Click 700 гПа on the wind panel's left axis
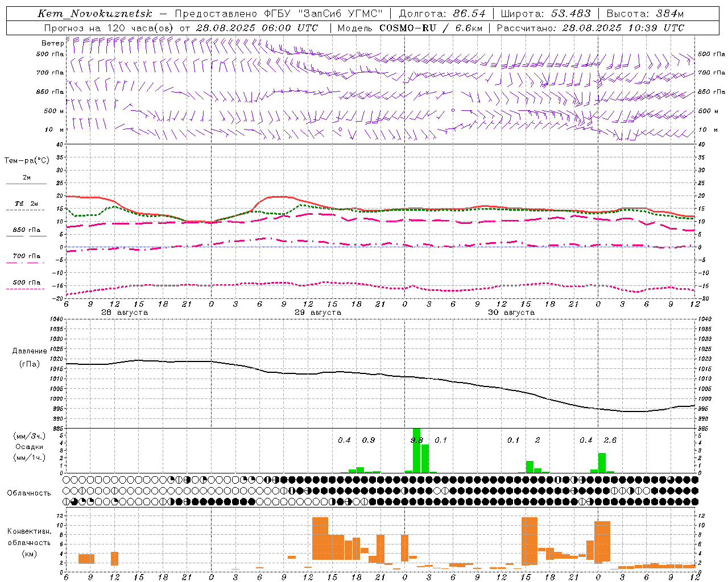The image size is (728, 582). pos(50,73)
